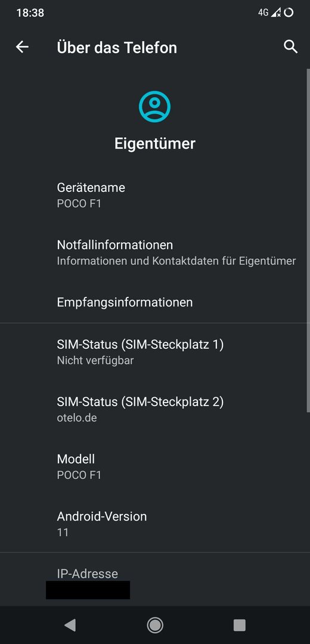This screenshot has height=644, width=310.
Task: Click the vertical scrollbar on right edge
Action: (x=308, y=240)
